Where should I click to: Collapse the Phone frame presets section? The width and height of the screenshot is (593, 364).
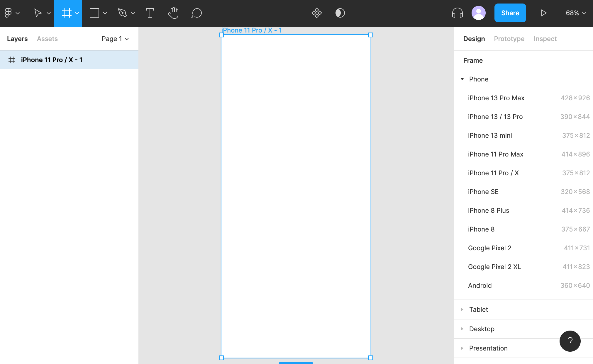[462, 79]
